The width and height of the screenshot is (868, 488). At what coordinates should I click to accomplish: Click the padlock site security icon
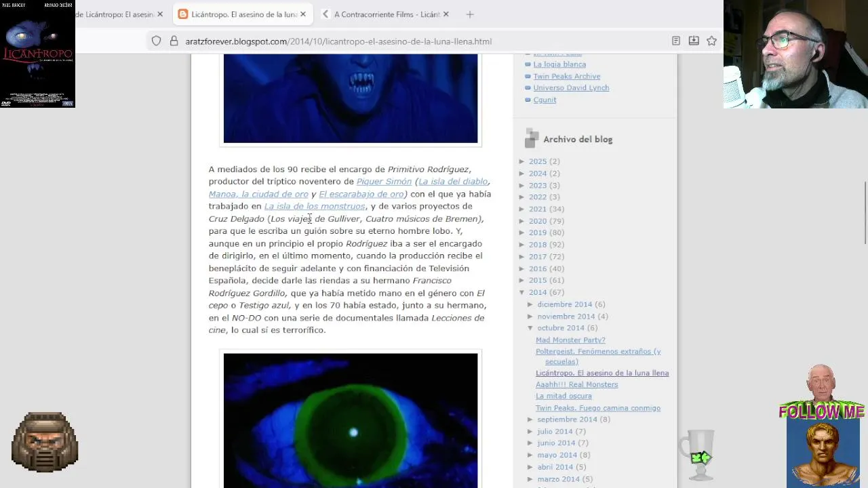(x=174, y=41)
